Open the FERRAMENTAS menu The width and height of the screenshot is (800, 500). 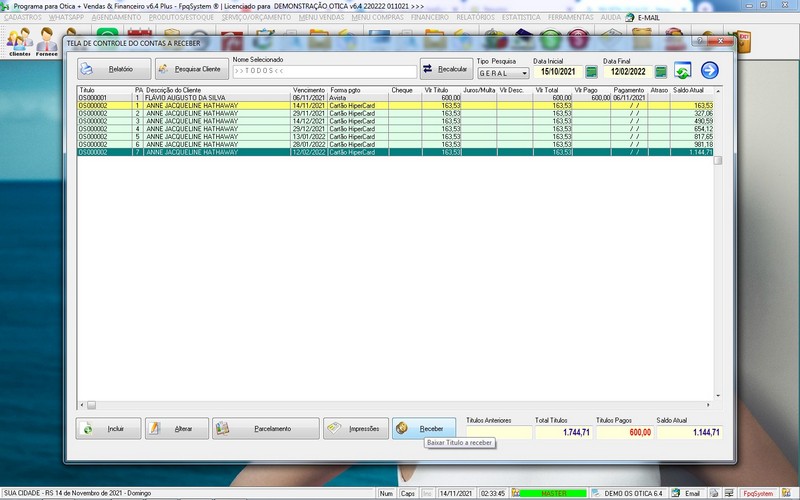point(570,17)
